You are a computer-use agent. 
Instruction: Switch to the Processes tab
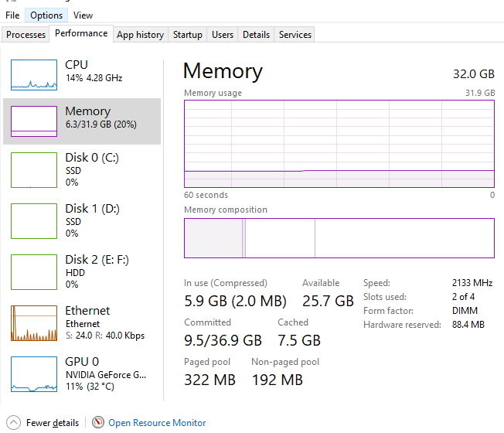(26, 34)
